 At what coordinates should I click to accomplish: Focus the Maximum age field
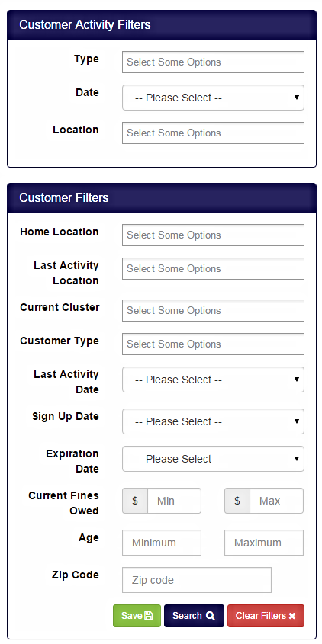(x=264, y=543)
